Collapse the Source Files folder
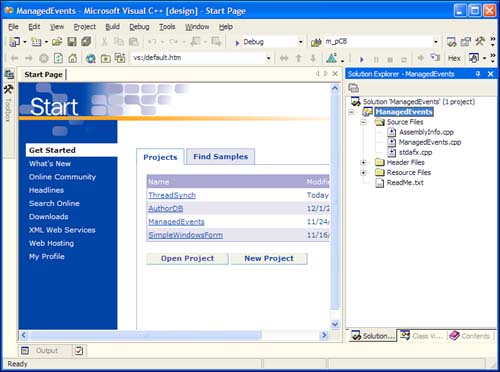500x372 pixels. point(363,122)
